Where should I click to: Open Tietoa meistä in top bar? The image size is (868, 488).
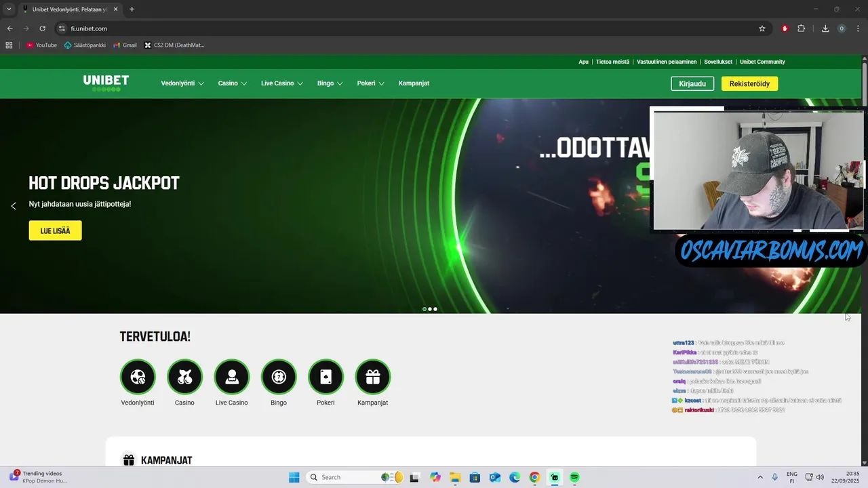pyautogui.click(x=612, y=62)
